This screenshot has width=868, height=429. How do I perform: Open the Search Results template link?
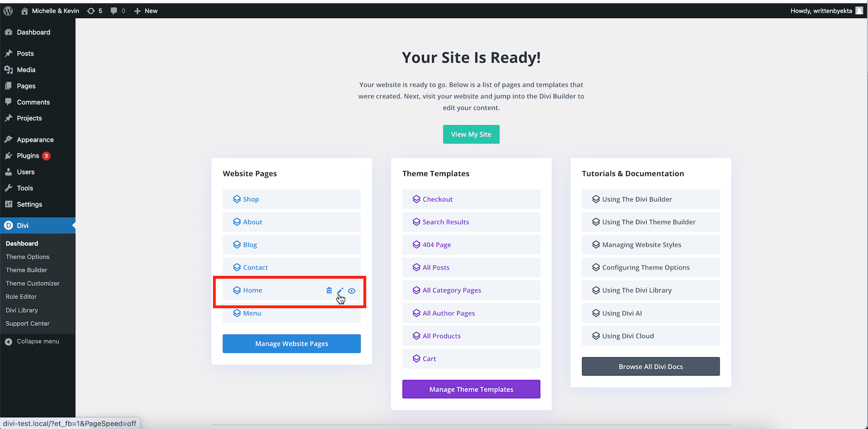pyautogui.click(x=446, y=222)
